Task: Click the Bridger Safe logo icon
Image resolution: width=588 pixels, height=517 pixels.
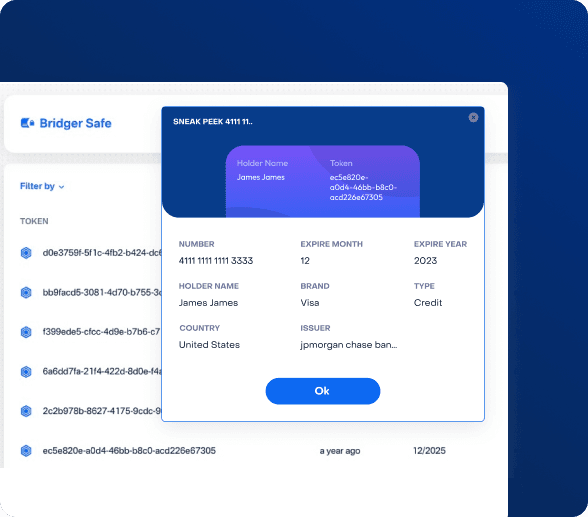Action: 27,123
